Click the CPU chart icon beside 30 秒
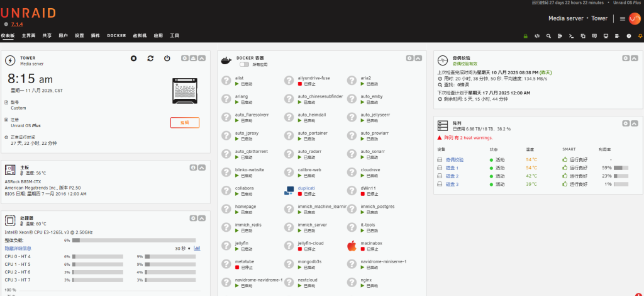Screen dimensions: 644x296 click(x=197, y=248)
